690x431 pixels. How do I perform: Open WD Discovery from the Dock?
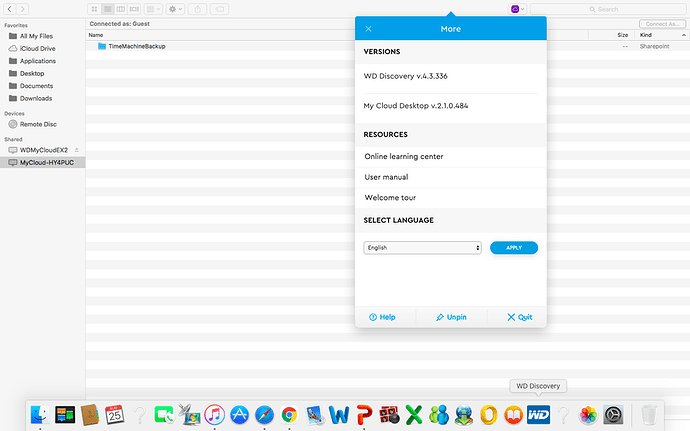coord(538,415)
